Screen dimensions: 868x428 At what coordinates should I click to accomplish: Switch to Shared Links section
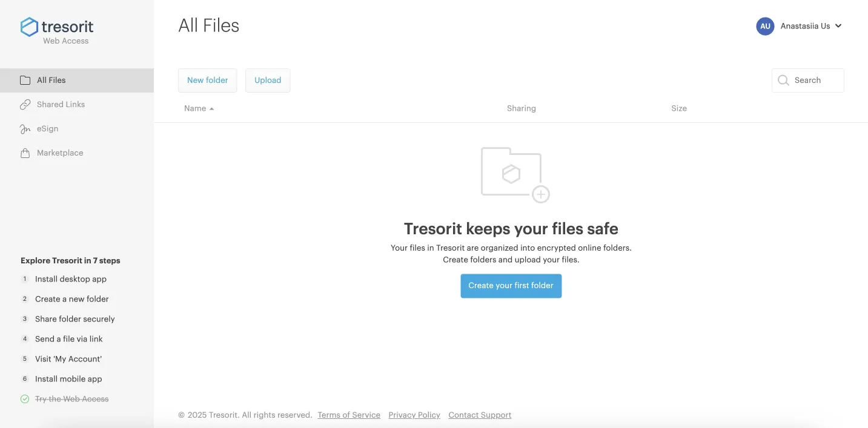pos(59,104)
